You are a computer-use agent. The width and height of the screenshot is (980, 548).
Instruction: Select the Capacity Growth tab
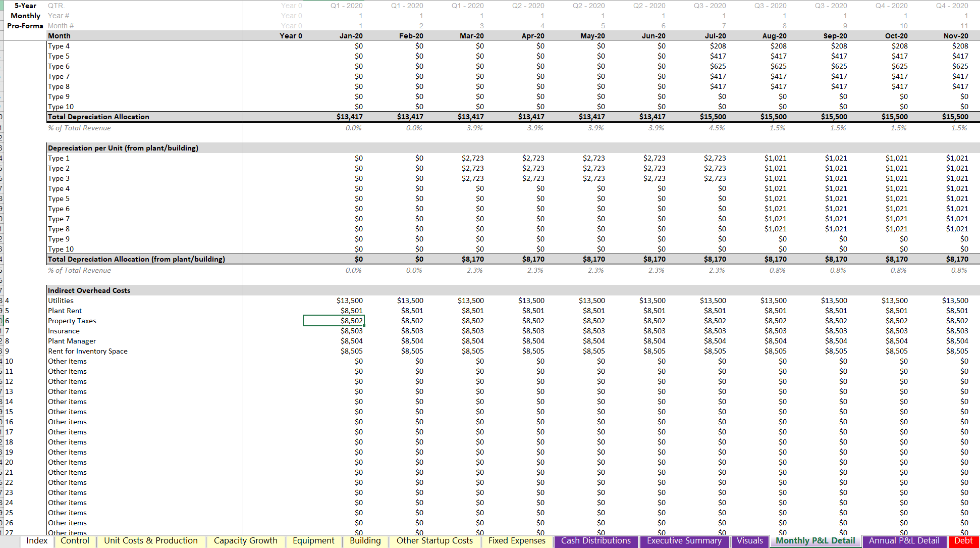pos(245,541)
